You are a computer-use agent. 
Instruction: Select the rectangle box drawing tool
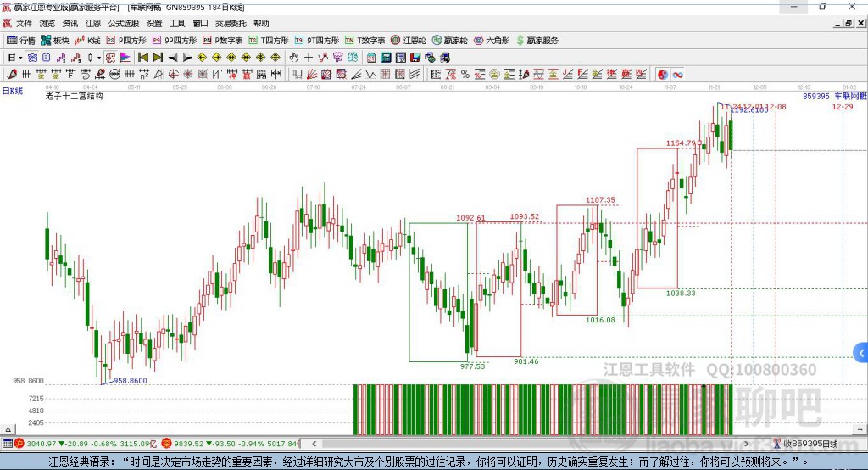pyautogui.click(x=298, y=75)
